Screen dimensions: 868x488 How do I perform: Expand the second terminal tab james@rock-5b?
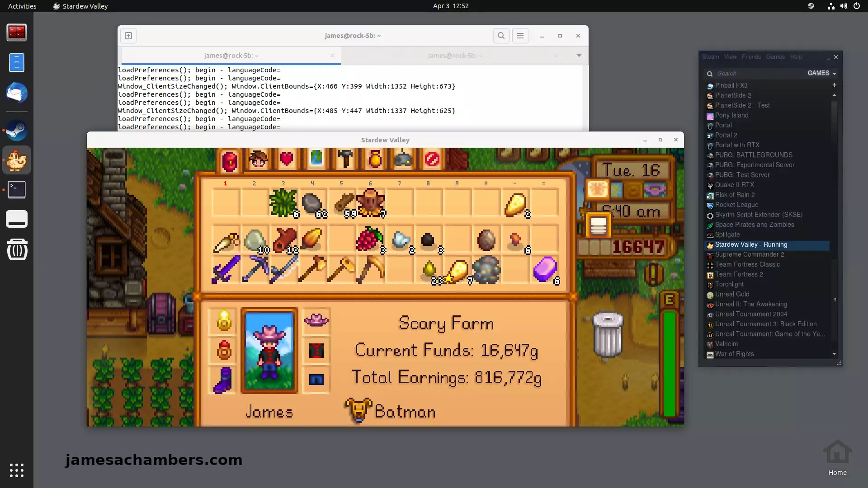(455, 55)
